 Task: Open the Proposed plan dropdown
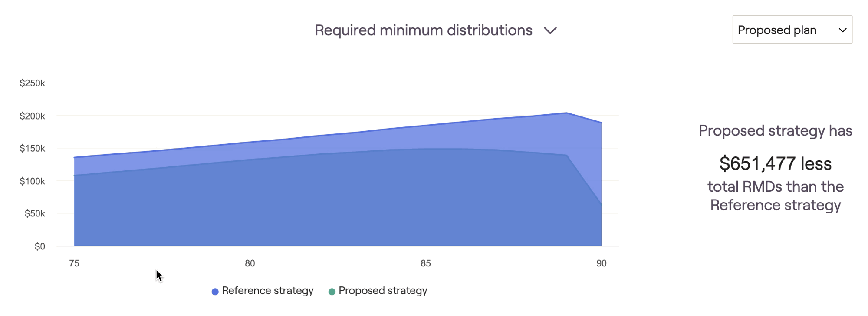(792, 30)
